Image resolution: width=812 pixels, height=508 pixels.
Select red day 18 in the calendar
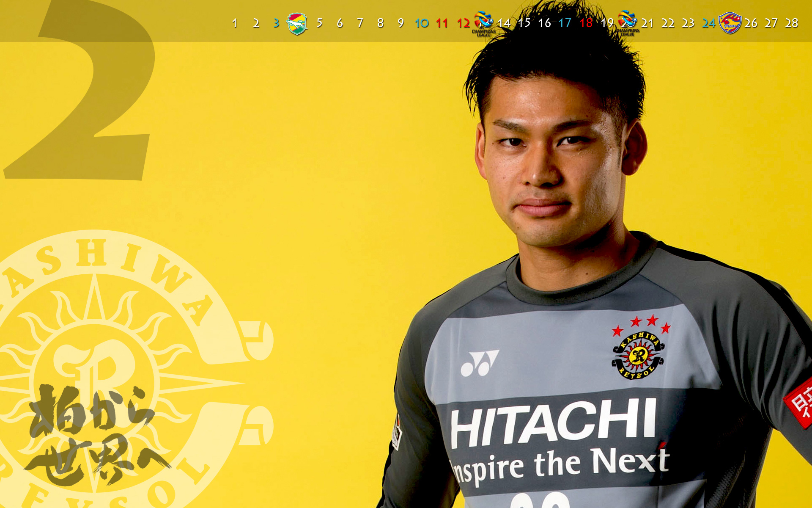pyautogui.click(x=586, y=23)
